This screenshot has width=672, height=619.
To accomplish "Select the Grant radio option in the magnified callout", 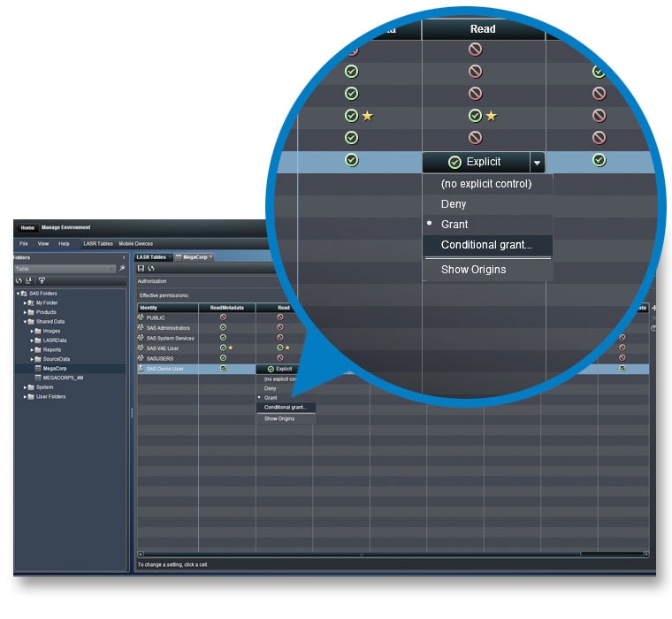I will point(454,225).
